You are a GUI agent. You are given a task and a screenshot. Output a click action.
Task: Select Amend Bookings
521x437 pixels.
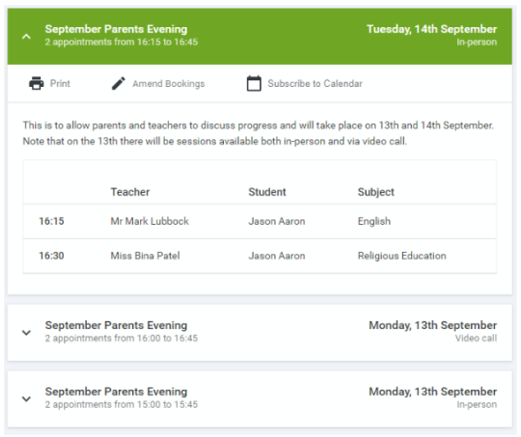pos(169,84)
